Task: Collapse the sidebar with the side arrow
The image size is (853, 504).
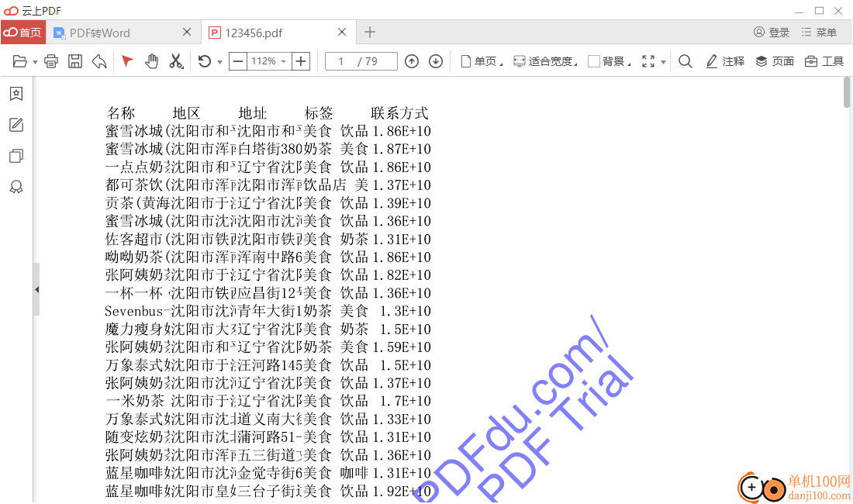Action: pos(36,290)
